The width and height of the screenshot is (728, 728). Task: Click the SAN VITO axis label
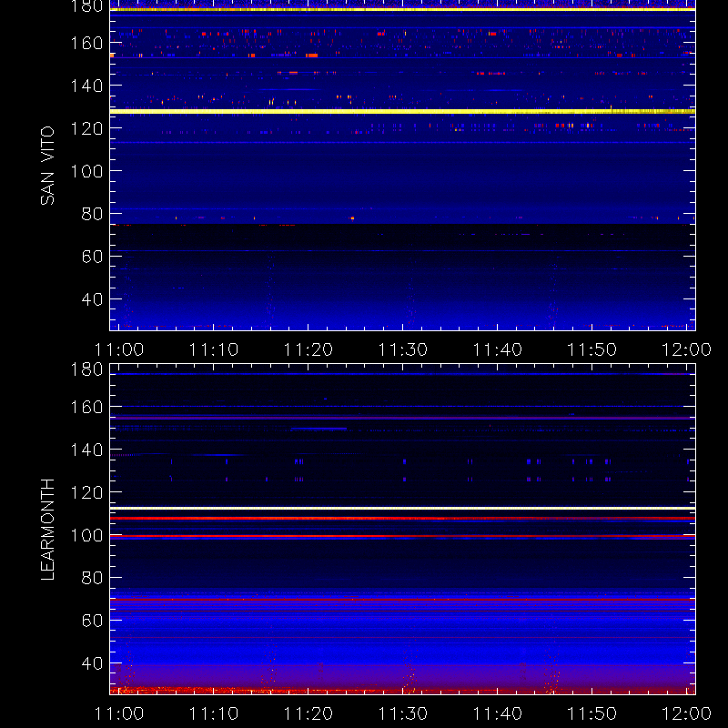(47, 166)
